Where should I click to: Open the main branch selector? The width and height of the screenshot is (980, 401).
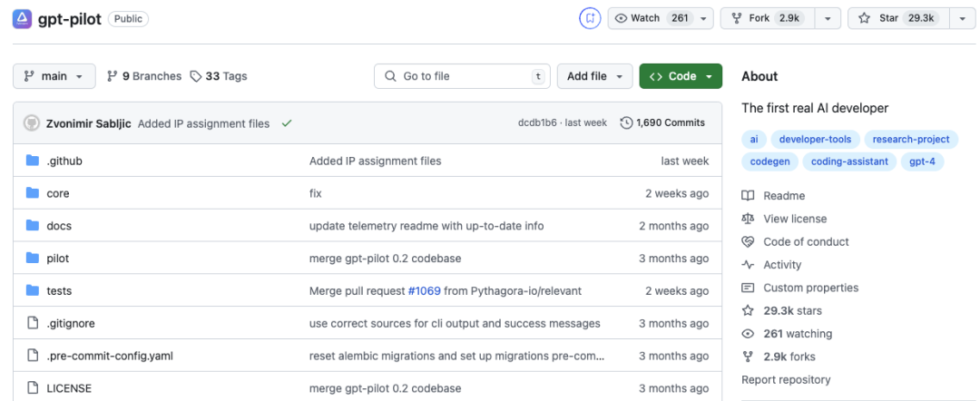click(54, 76)
